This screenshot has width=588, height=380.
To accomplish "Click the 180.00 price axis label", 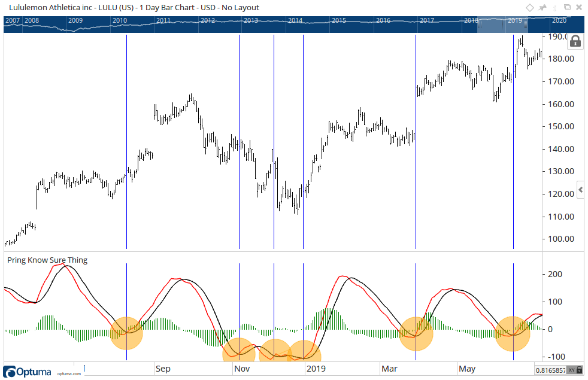I will click(561, 59).
